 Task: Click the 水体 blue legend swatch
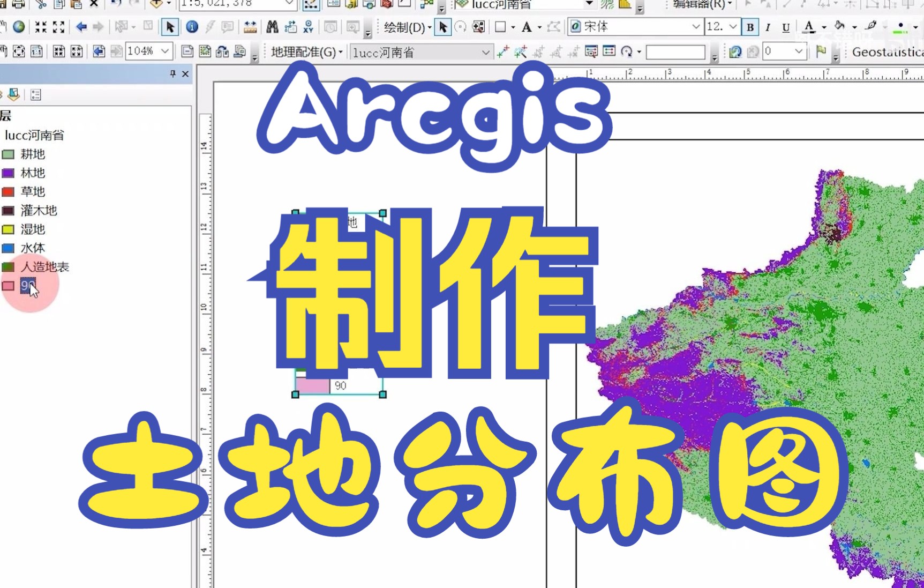point(8,248)
